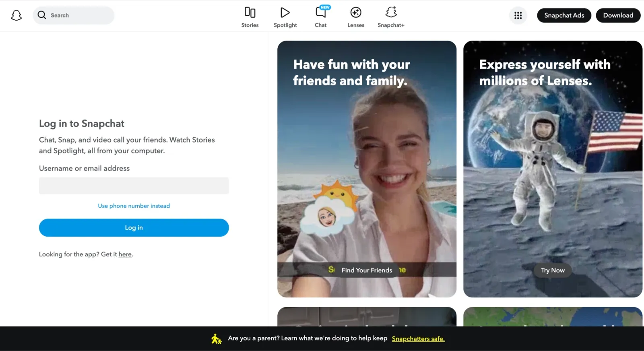Focus the username or email address field
This screenshot has width=644, height=351.
click(x=134, y=186)
